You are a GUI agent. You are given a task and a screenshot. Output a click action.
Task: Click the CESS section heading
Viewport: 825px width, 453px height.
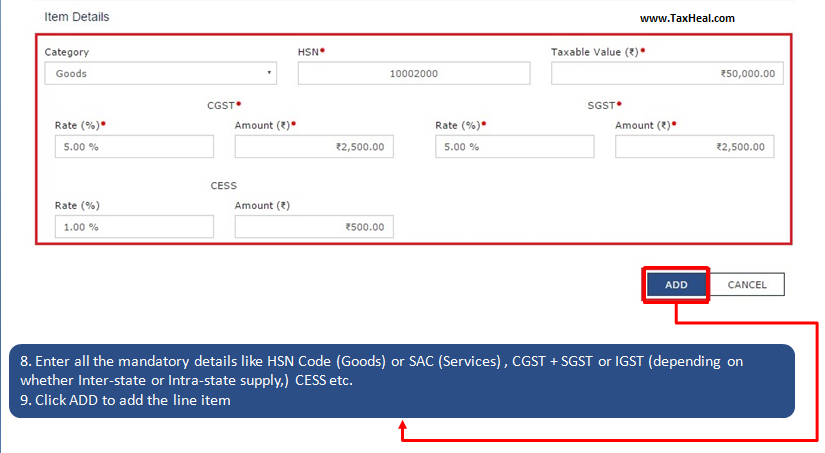[223, 185]
